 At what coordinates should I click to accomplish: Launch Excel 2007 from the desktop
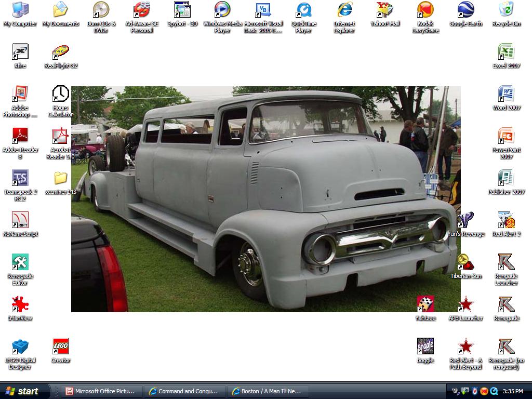click(x=506, y=52)
